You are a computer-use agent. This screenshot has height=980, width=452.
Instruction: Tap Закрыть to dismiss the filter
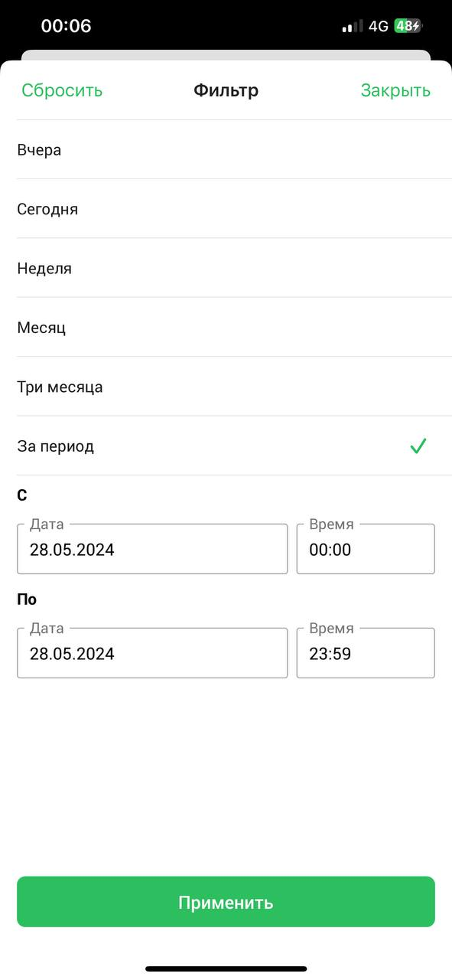point(395,90)
